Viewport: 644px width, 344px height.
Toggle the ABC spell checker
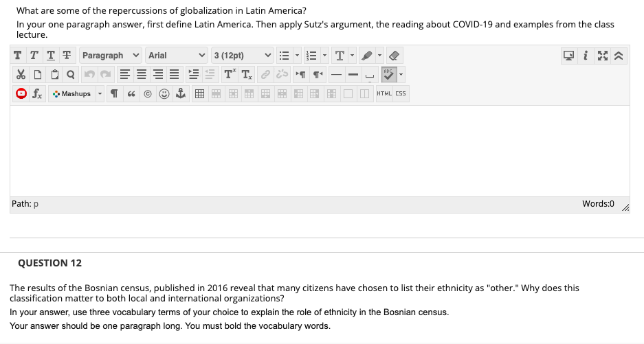pos(388,74)
